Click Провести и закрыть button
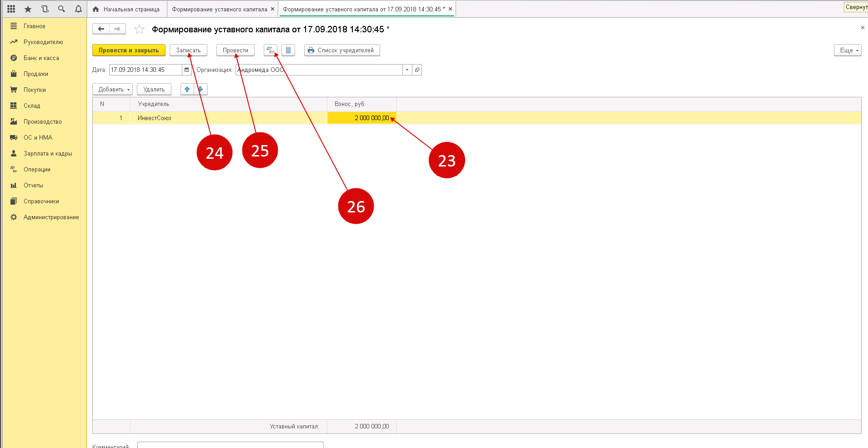 [129, 50]
